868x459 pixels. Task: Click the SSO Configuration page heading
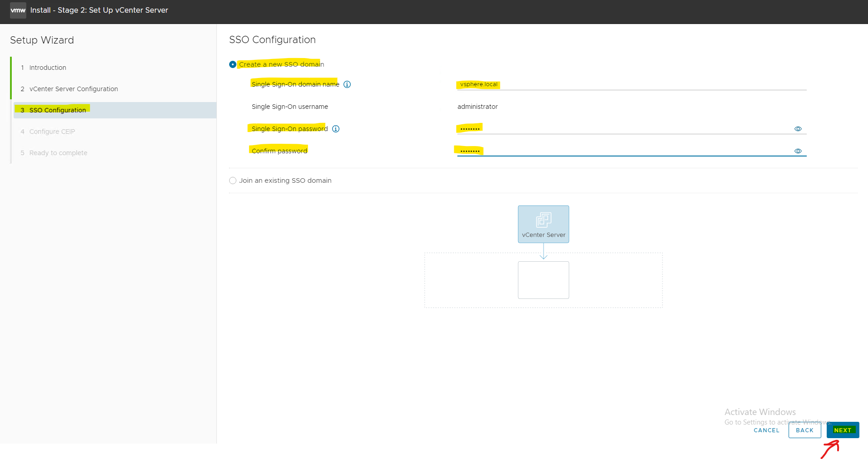tap(272, 40)
